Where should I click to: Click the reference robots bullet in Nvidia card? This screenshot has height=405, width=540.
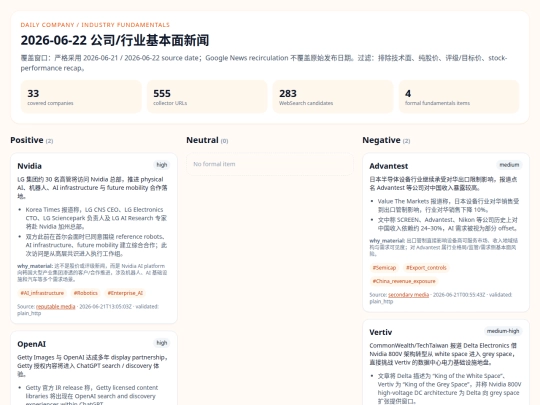coord(96,245)
